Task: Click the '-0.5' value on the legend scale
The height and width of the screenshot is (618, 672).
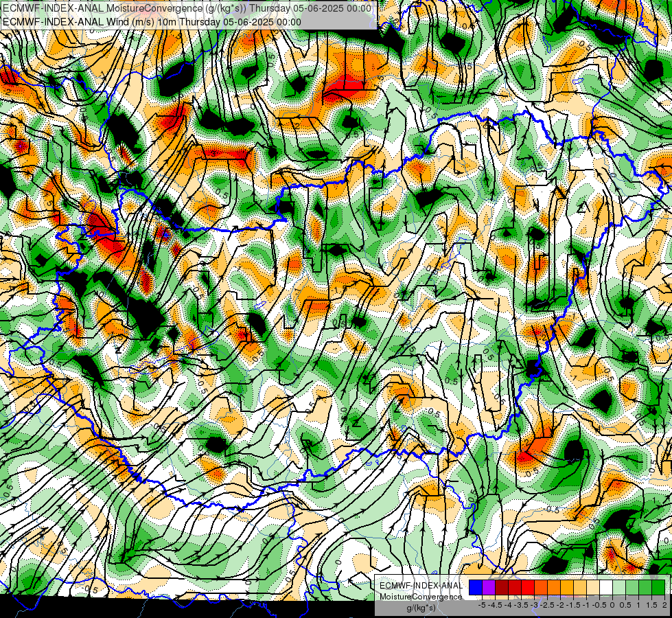Action: pyautogui.click(x=599, y=605)
